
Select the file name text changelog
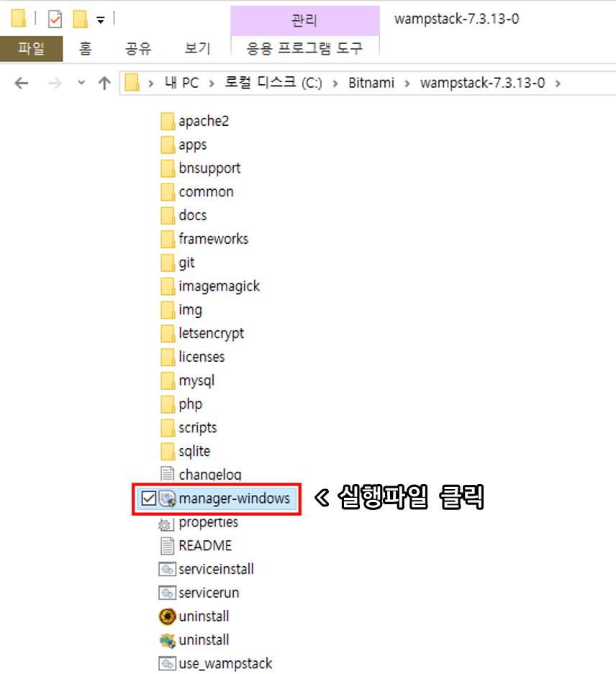(210, 475)
